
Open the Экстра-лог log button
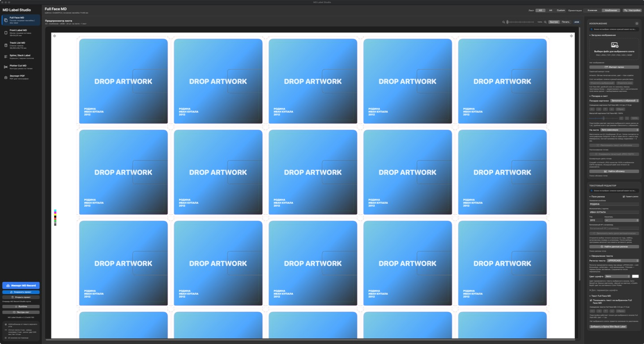(x=21, y=312)
